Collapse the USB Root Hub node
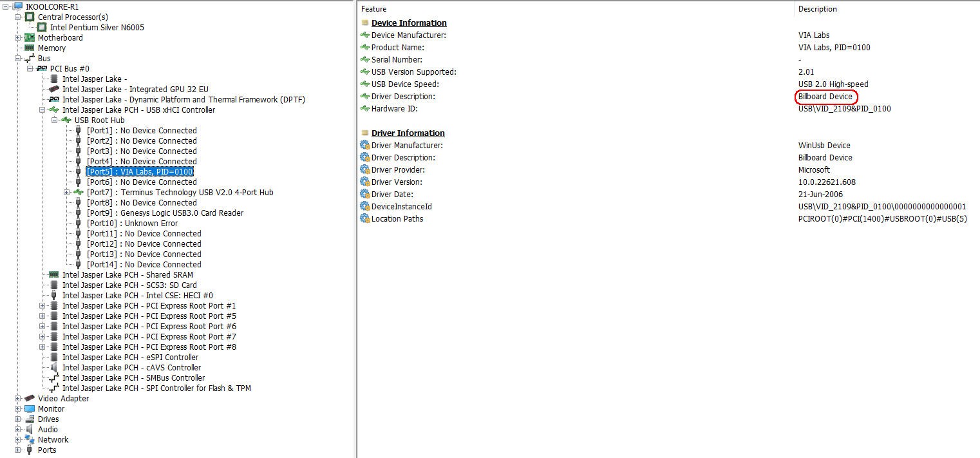 [x=55, y=120]
